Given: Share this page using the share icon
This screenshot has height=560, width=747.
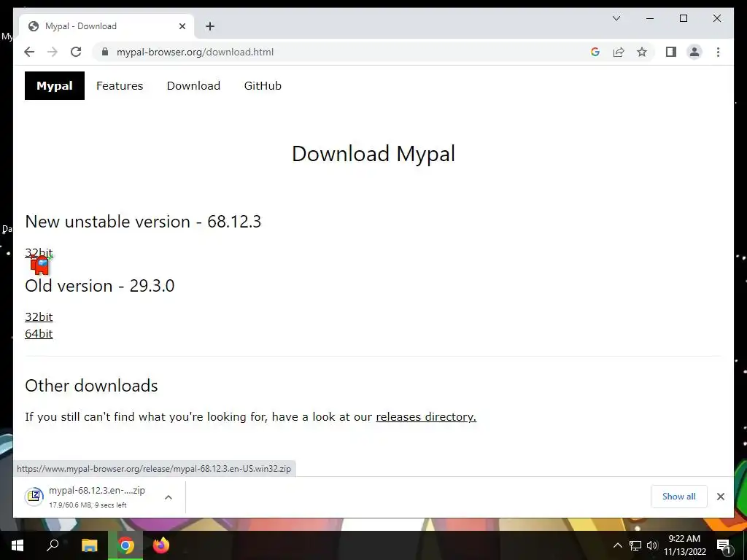Looking at the screenshot, I should pyautogui.click(x=619, y=52).
